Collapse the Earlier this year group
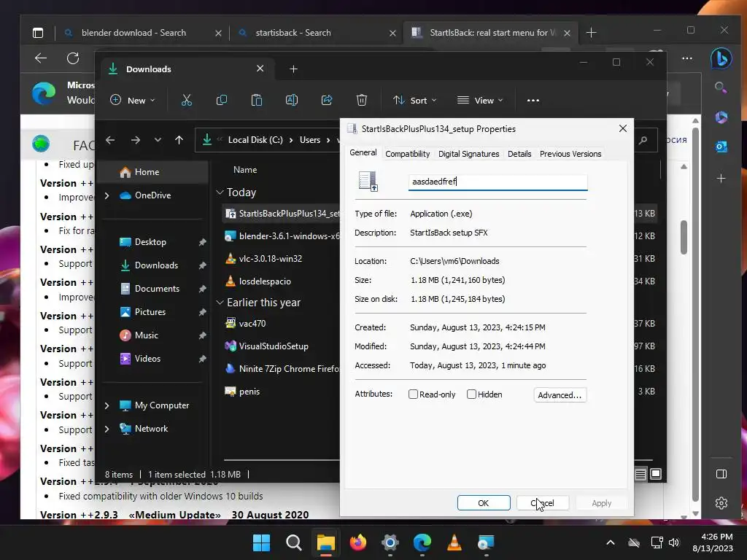The image size is (747, 560). [220, 303]
